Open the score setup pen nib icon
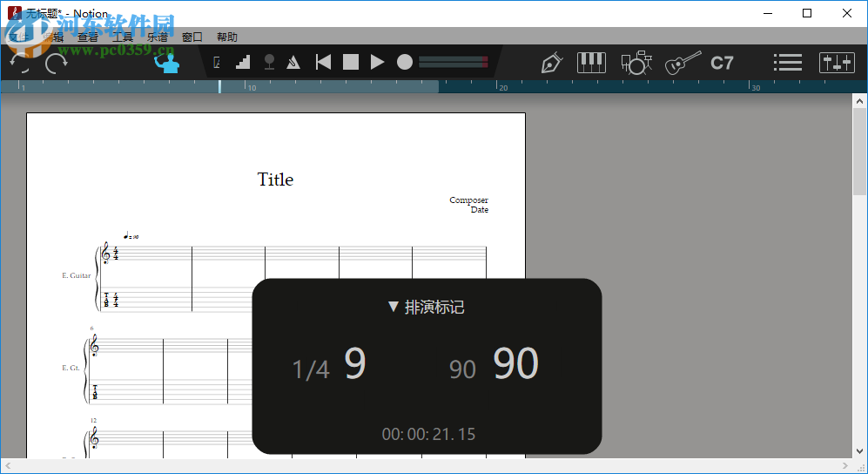 (551, 63)
